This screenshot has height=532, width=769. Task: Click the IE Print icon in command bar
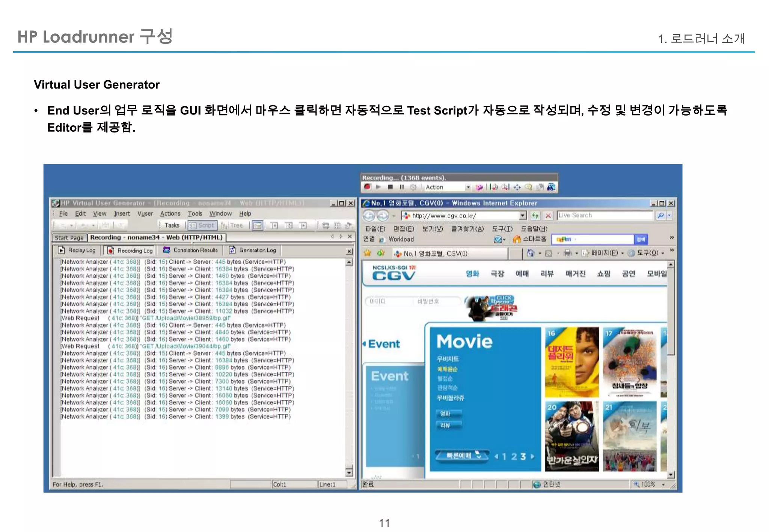point(567,253)
